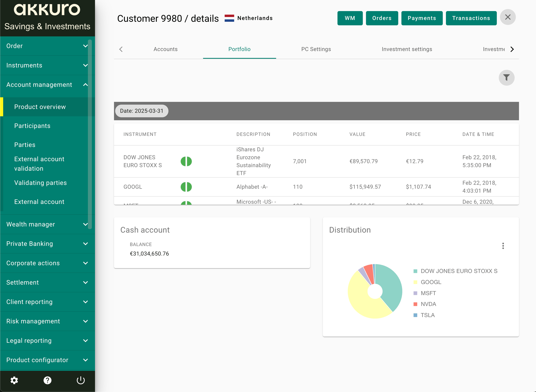Toggle NVDA red legend swatch
The image size is (536, 392).
(415, 304)
